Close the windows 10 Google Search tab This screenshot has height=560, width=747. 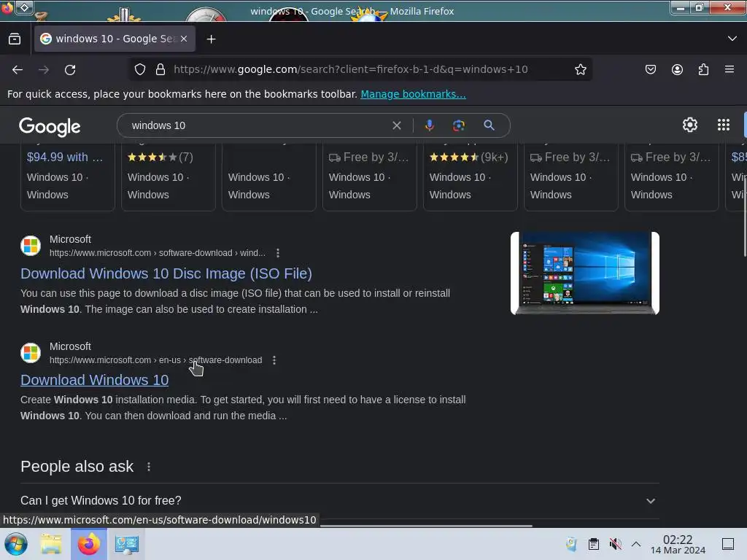pyautogui.click(x=184, y=39)
